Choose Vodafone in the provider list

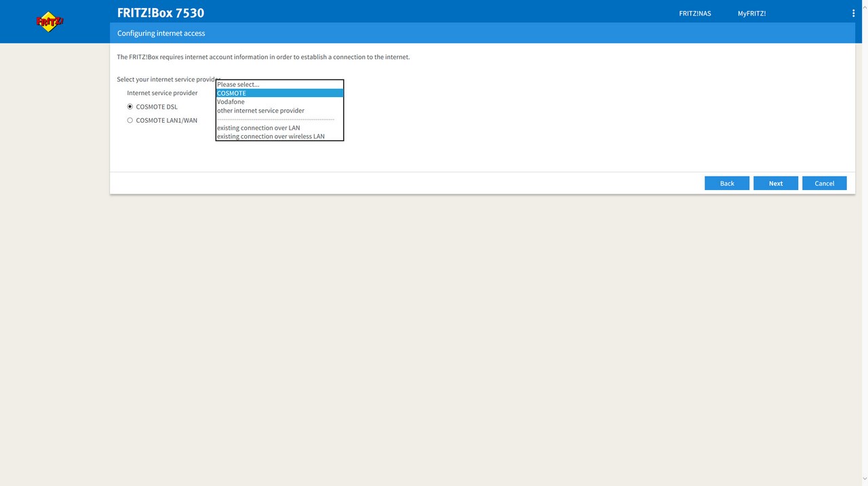tap(279, 102)
